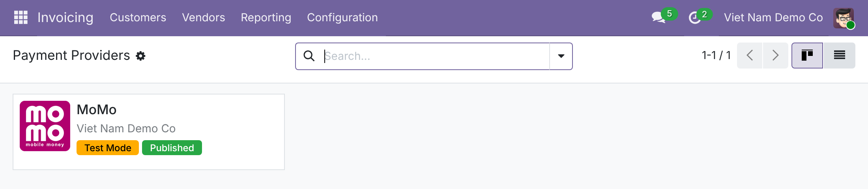Open the Reporting menu
Viewport: 868px width, 189px height.
pyautogui.click(x=266, y=18)
